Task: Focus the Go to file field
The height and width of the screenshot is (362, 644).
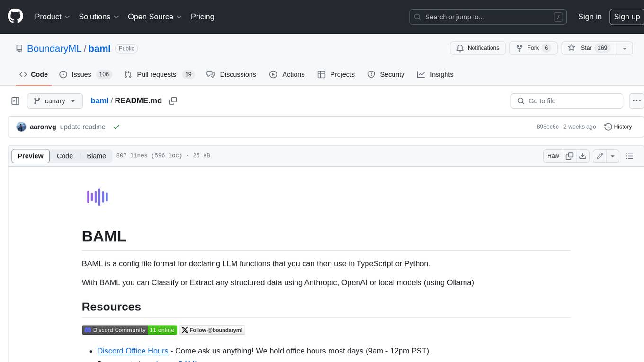Action: click(567, 101)
